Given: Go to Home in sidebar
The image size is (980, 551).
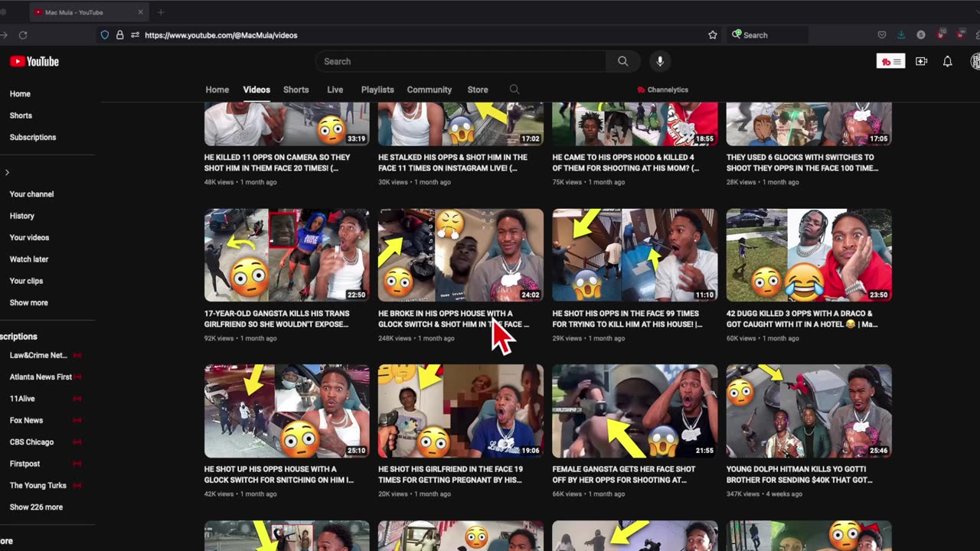Looking at the screenshot, I should point(20,93).
